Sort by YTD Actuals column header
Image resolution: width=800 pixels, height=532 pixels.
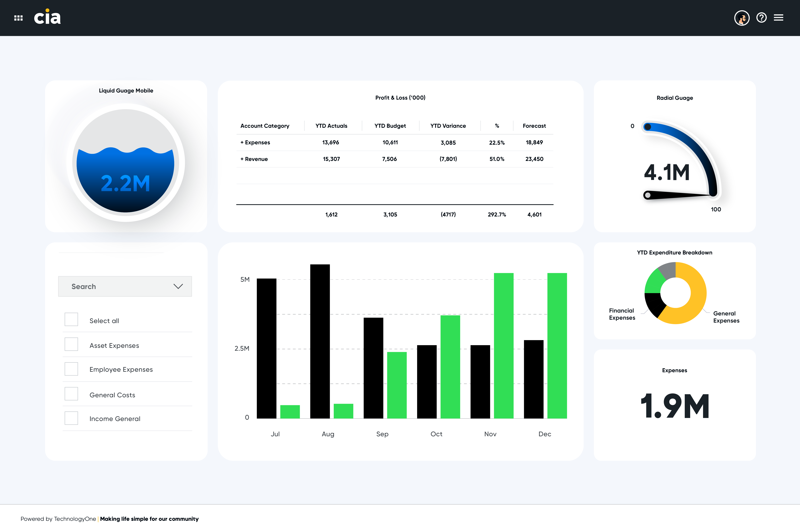[331, 126]
